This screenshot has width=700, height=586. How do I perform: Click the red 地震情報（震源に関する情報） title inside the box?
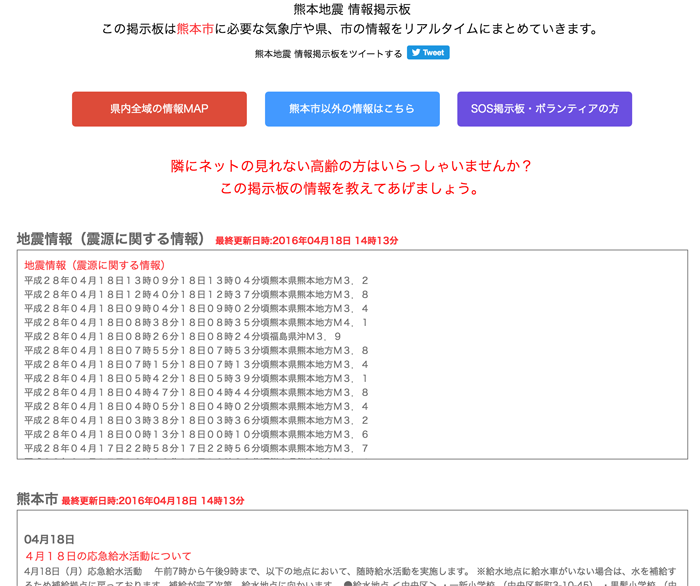pos(95,266)
